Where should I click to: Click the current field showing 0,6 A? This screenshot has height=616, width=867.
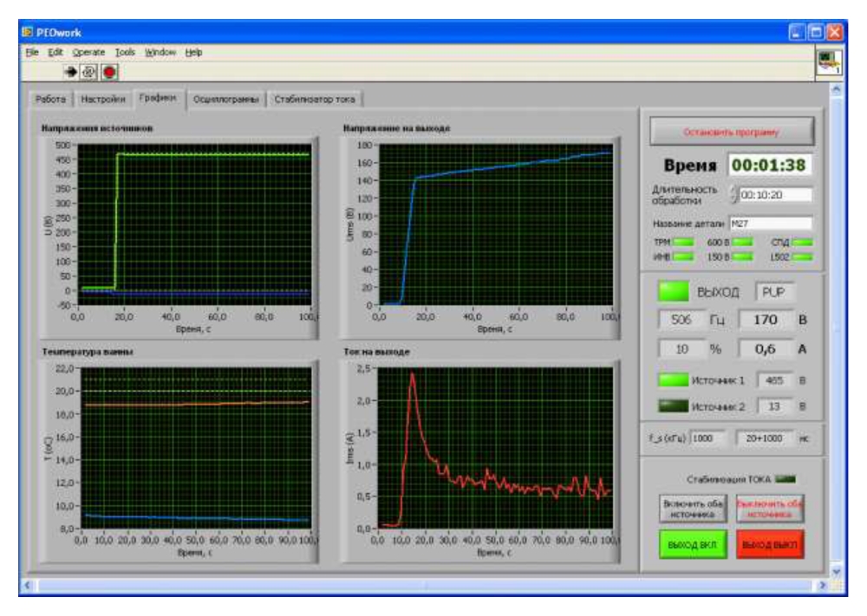[766, 349]
